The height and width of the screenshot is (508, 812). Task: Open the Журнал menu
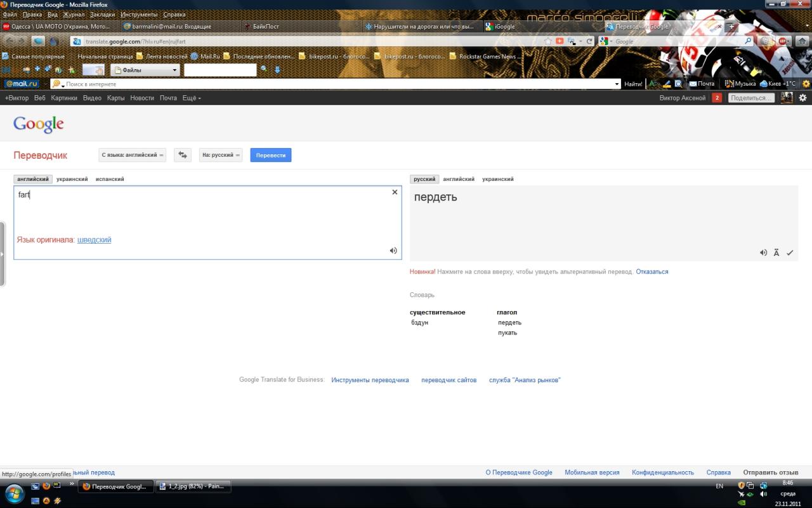[74, 14]
